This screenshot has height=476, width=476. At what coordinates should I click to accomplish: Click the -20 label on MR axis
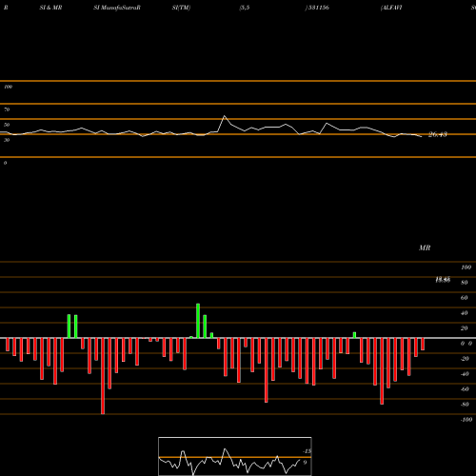point(465,359)
